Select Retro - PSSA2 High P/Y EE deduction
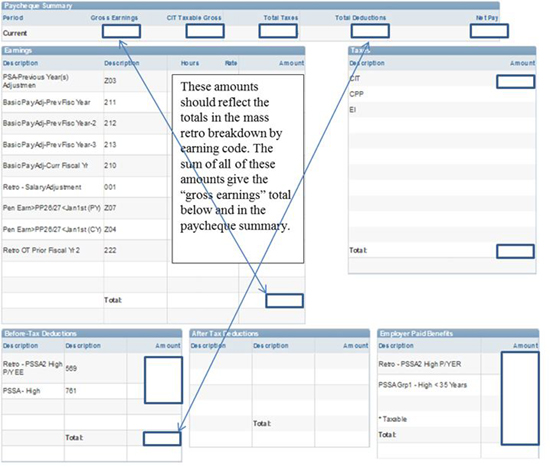This screenshot has width=550, height=467. click(x=33, y=368)
